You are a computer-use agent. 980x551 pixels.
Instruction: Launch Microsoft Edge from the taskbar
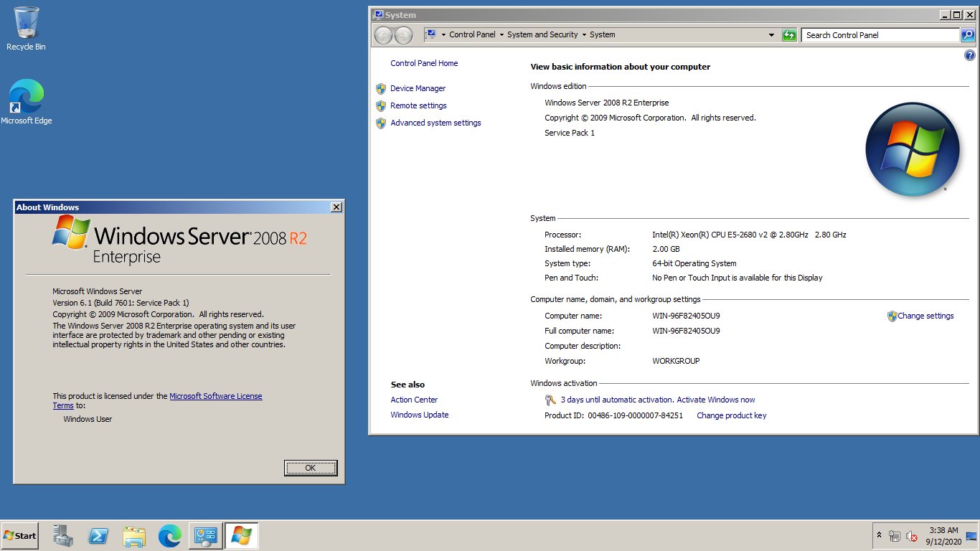[x=170, y=535]
